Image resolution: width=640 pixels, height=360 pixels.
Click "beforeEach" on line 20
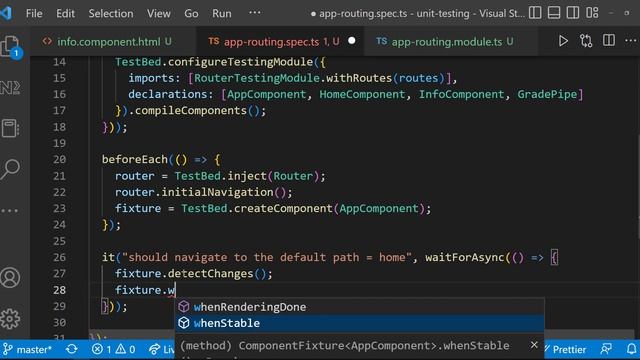135,160
